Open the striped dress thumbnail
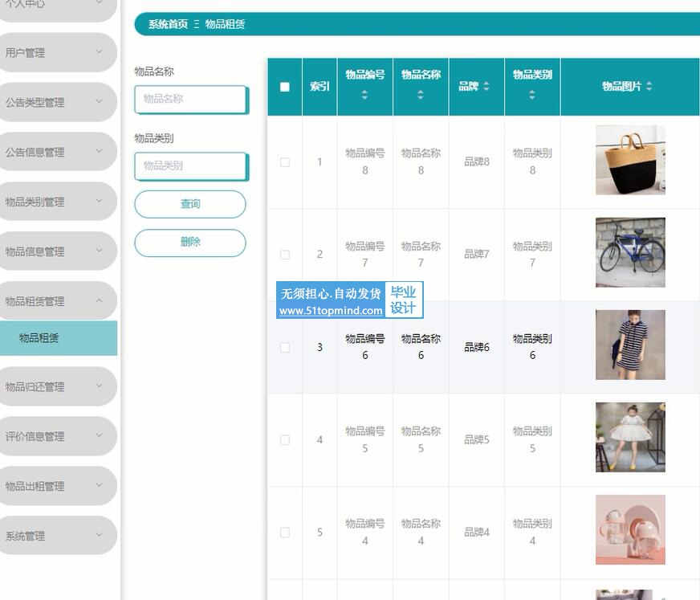The width and height of the screenshot is (700, 600). click(x=630, y=345)
